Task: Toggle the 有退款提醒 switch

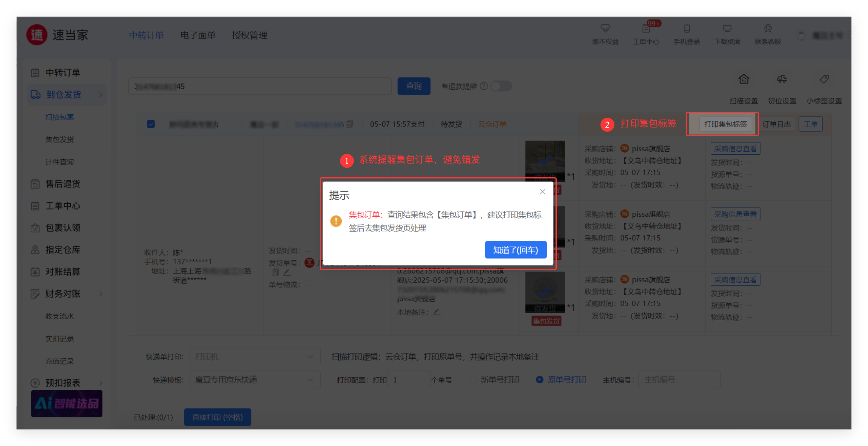Action: [x=501, y=86]
